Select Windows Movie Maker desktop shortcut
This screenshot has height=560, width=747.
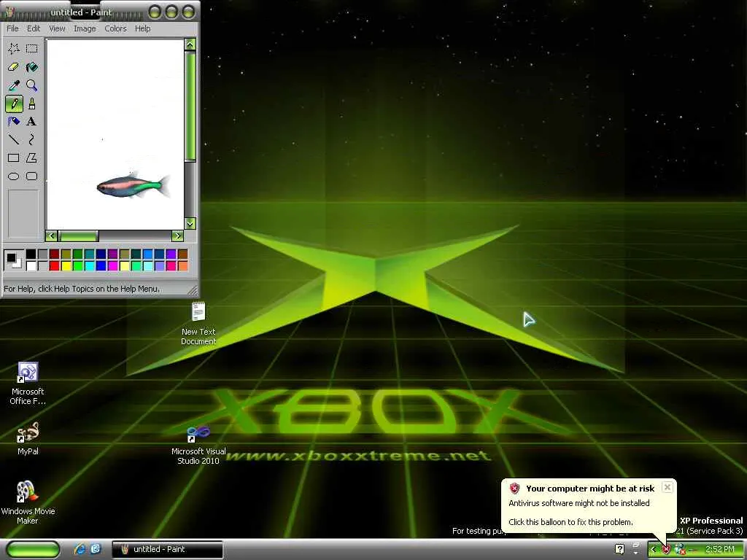pos(28,502)
